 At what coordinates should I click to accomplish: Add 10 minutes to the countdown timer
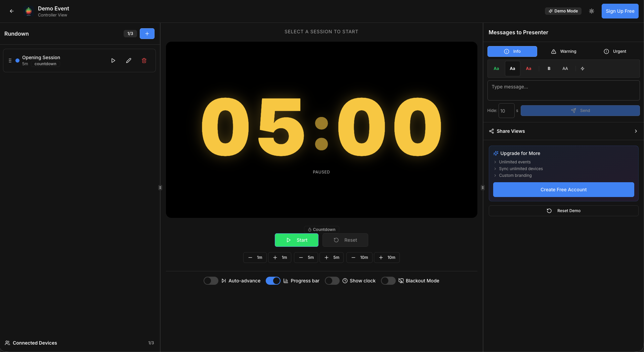click(387, 258)
